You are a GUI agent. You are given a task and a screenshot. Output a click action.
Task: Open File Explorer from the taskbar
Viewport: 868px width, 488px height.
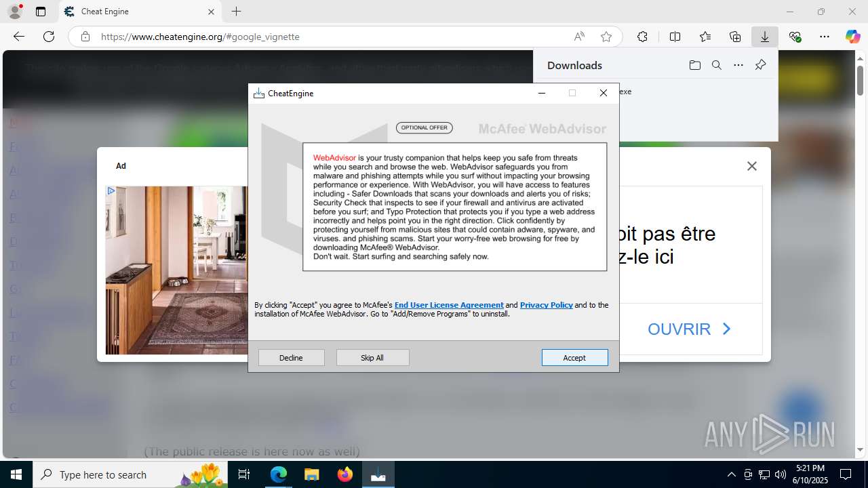point(311,474)
